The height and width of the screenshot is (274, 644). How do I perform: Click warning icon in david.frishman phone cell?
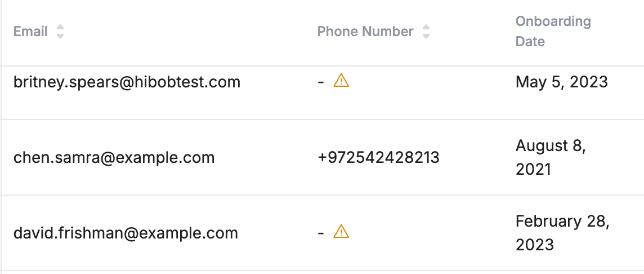click(x=341, y=232)
